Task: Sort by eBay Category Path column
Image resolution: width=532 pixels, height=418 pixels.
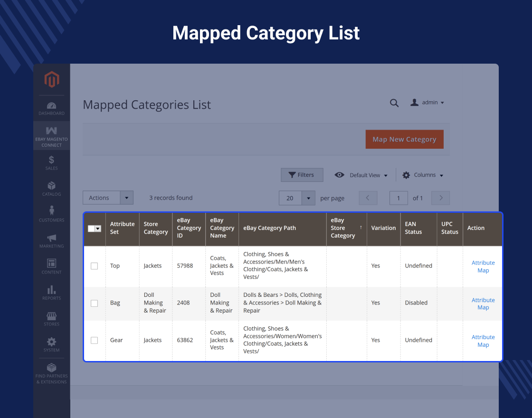Action: click(x=283, y=228)
